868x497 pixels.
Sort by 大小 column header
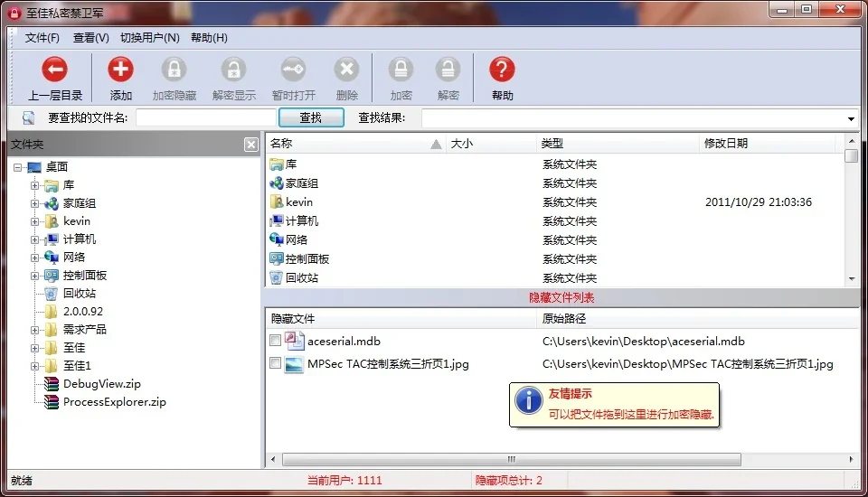tap(492, 144)
